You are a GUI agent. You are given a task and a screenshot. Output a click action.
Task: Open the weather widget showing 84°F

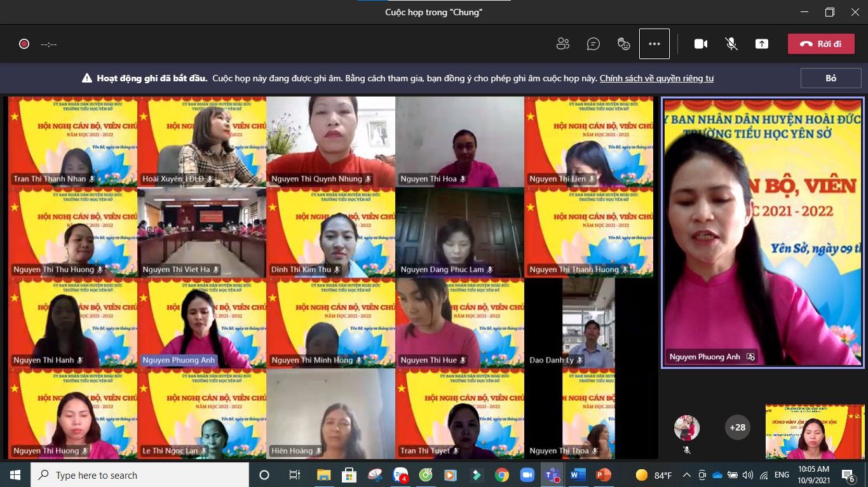(x=654, y=475)
